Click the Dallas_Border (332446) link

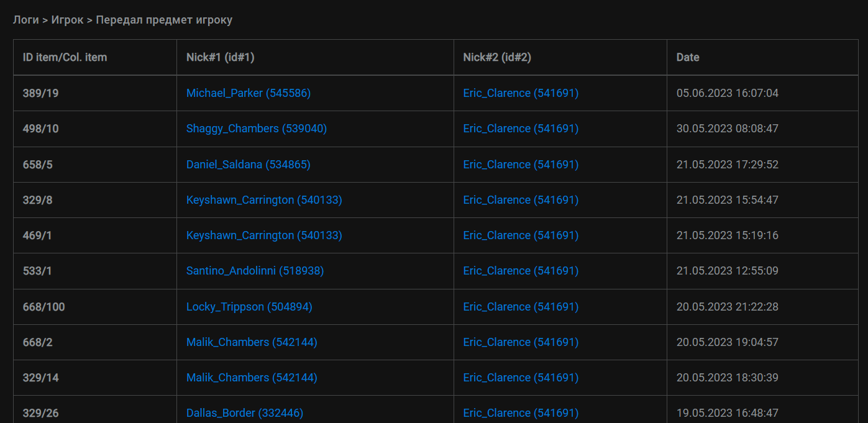coord(245,413)
